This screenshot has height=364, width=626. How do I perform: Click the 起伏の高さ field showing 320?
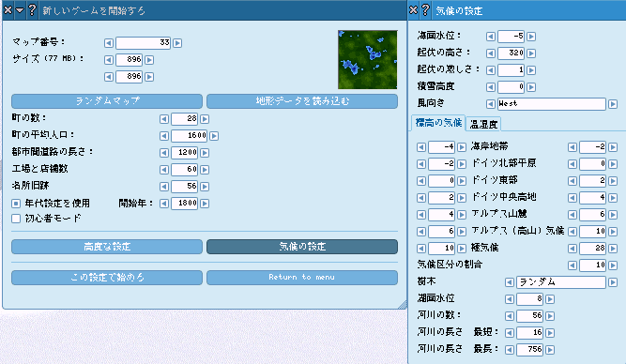pyautogui.click(x=511, y=53)
